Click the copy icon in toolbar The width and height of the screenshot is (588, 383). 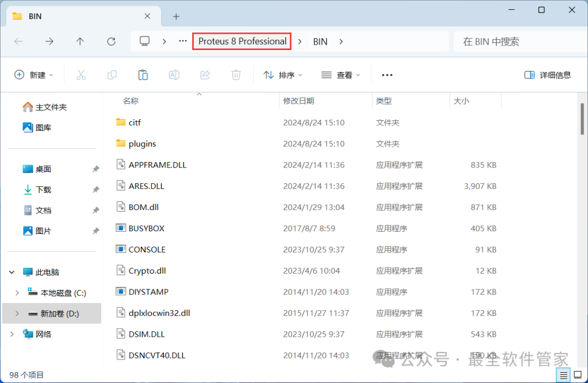coord(112,75)
